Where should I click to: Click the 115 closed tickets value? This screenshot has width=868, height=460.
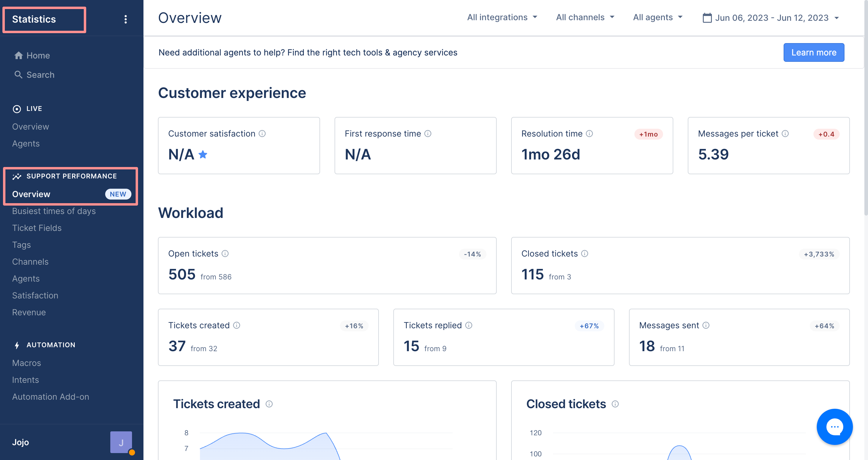click(532, 274)
